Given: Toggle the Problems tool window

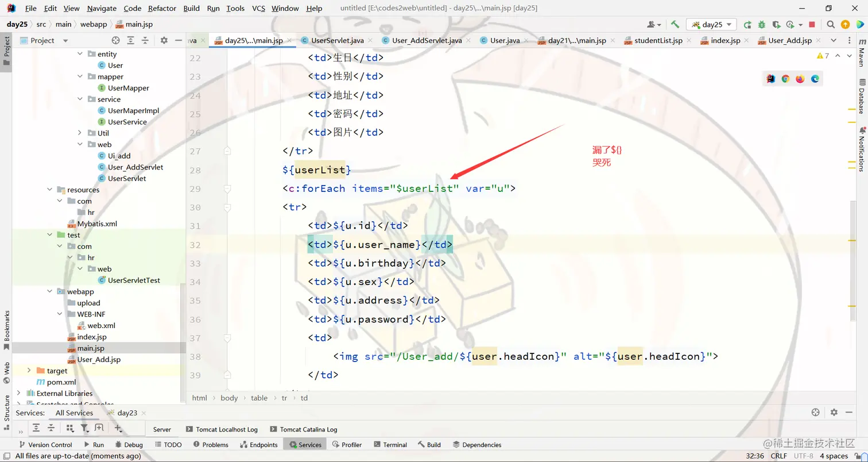Looking at the screenshot, I should coord(211,445).
